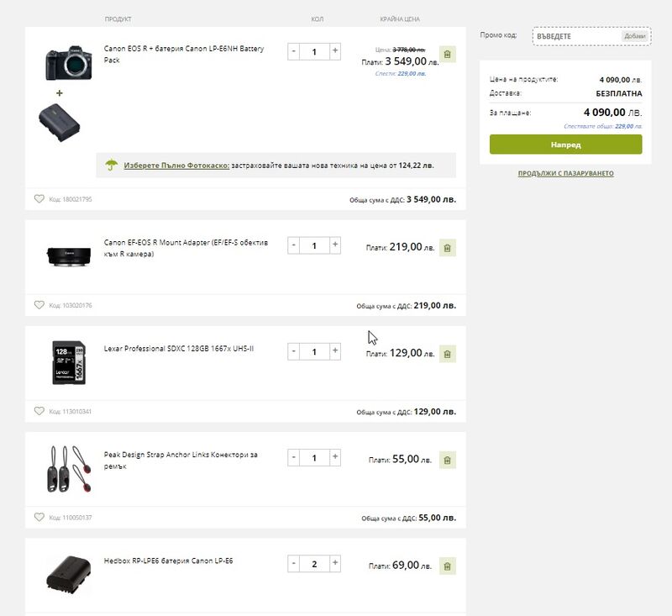Image resolution: width=672 pixels, height=616 pixels.
Task: Delete Canon EOS R bundle from cart
Action: point(447,55)
